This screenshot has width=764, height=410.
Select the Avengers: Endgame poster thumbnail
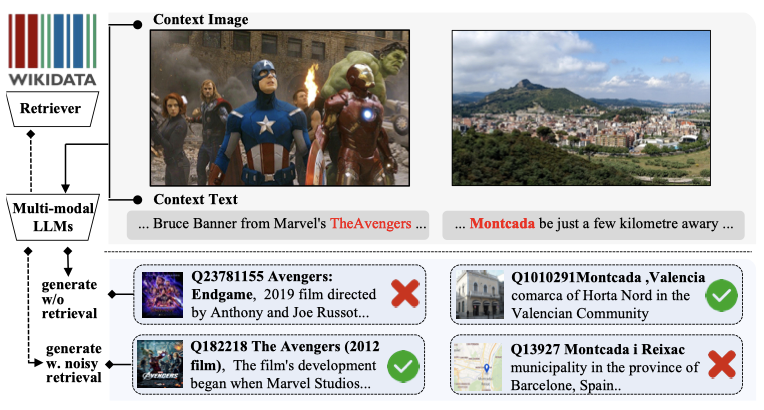(x=162, y=295)
